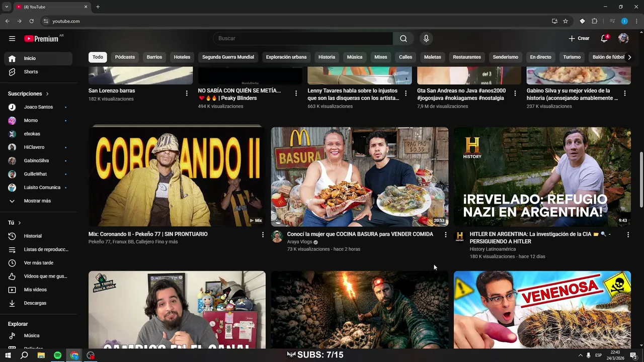Click the Araya Vlogs channel name
The image size is (644, 362).
[300, 242]
